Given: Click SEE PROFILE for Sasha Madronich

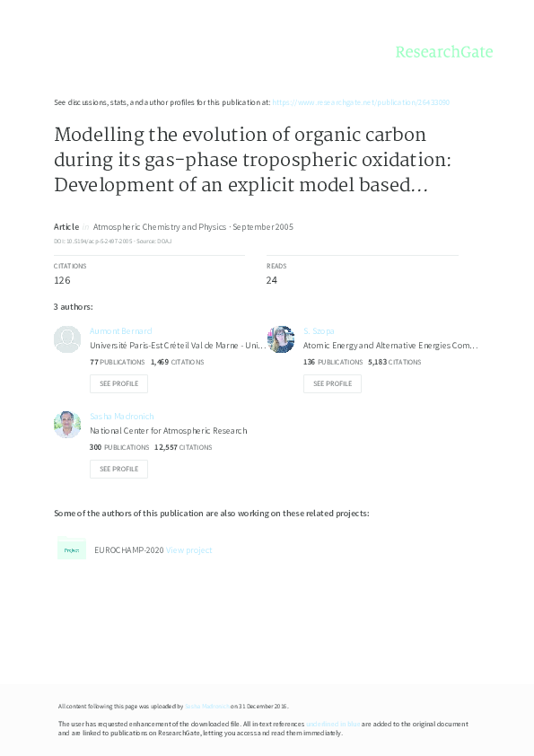Looking at the screenshot, I should [118, 469].
